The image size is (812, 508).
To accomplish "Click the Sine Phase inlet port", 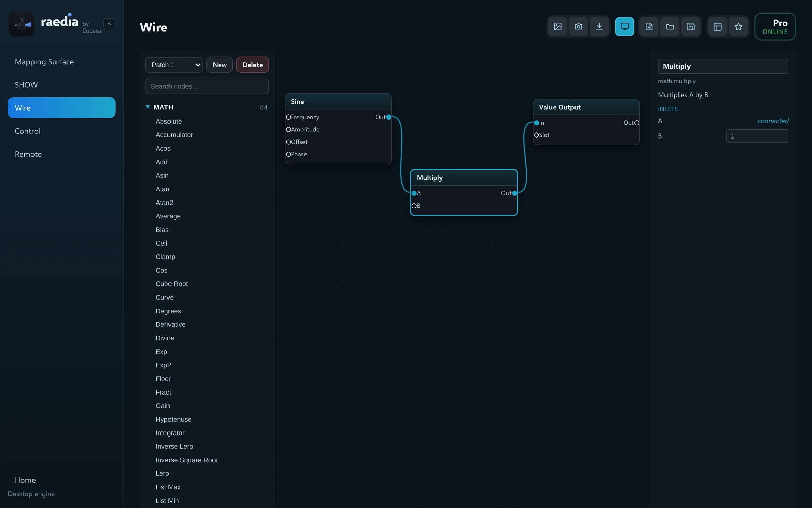I will pos(288,154).
